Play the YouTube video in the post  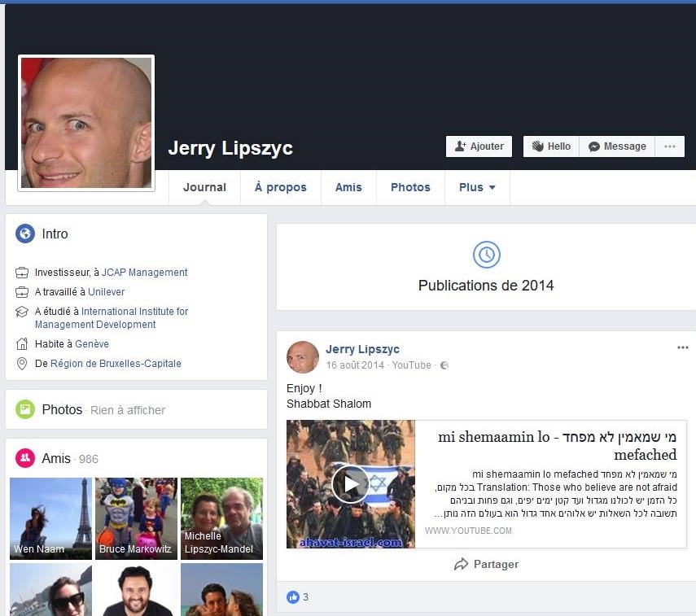(350, 484)
